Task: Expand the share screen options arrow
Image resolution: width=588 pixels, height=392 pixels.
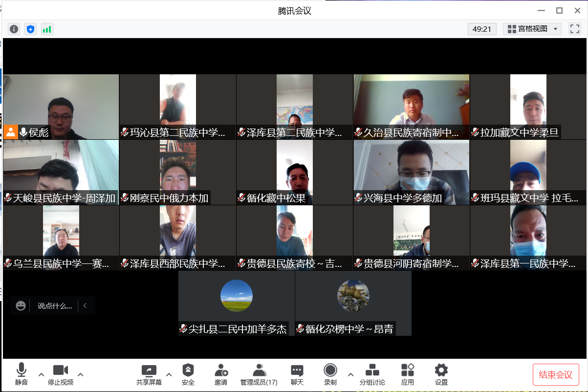Action: (x=169, y=375)
